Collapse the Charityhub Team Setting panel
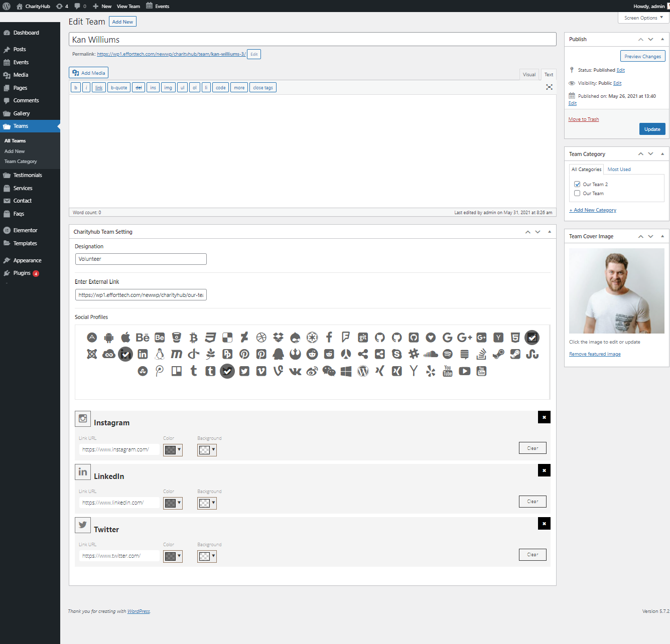The height and width of the screenshot is (644, 670). [x=550, y=232]
